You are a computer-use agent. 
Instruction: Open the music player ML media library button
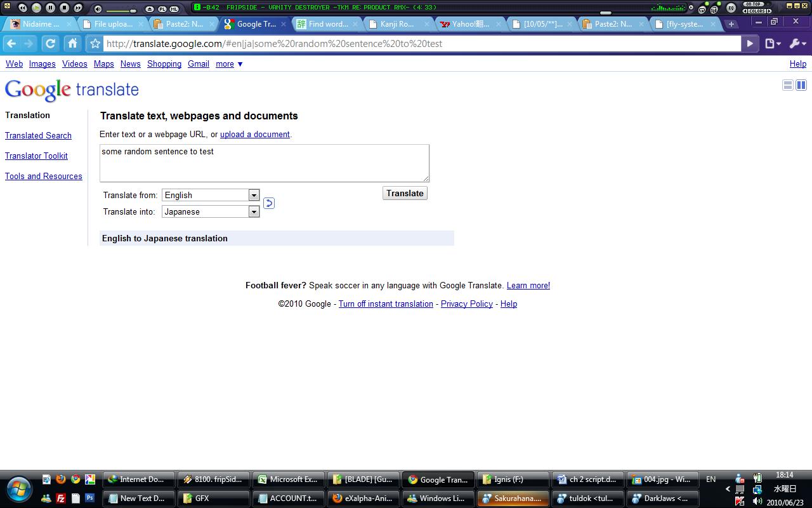[174, 9]
